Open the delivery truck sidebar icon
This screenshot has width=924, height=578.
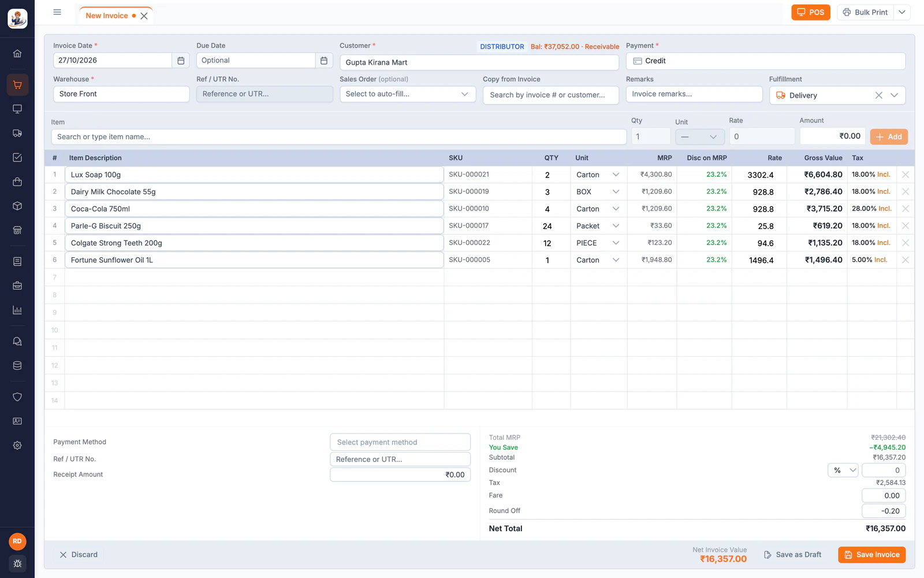tap(17, 134)
